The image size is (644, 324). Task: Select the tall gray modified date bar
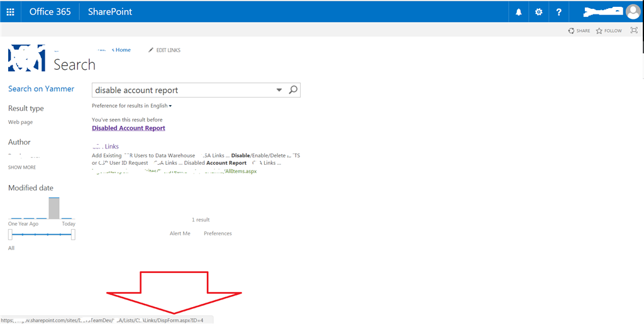(x=54, y=208)
